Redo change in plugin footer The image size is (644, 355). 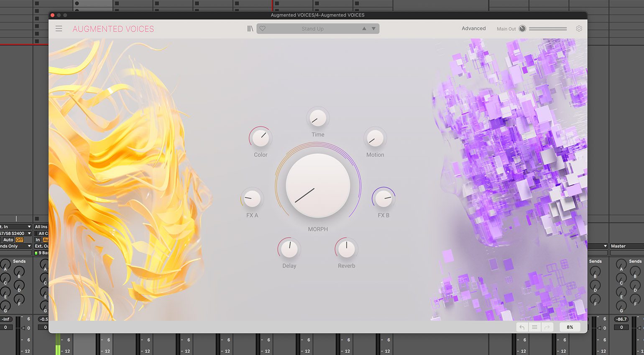(547, 327)
